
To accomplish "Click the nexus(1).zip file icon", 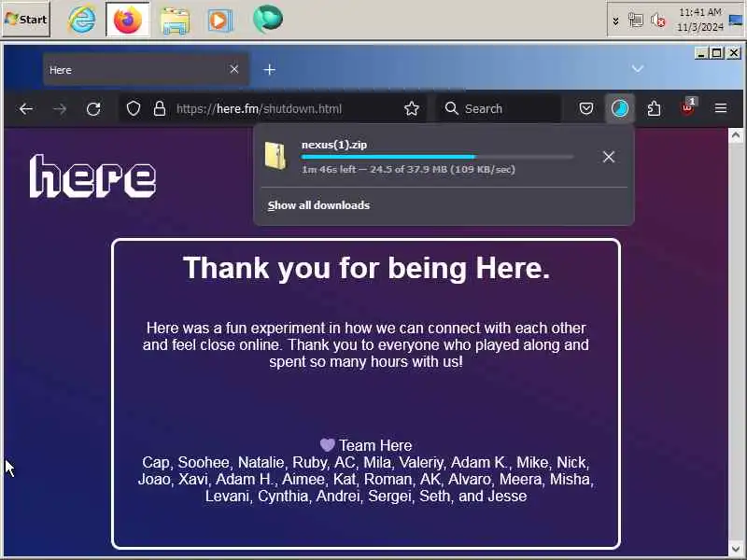I will pos(275,156).
